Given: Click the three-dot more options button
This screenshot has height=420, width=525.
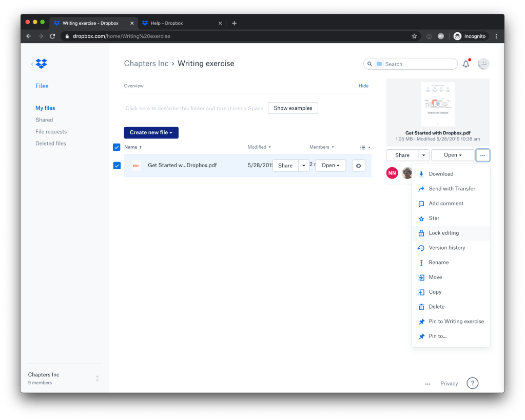Looking at the screenshot, I should pyautogui.click(x=482, y=155).
